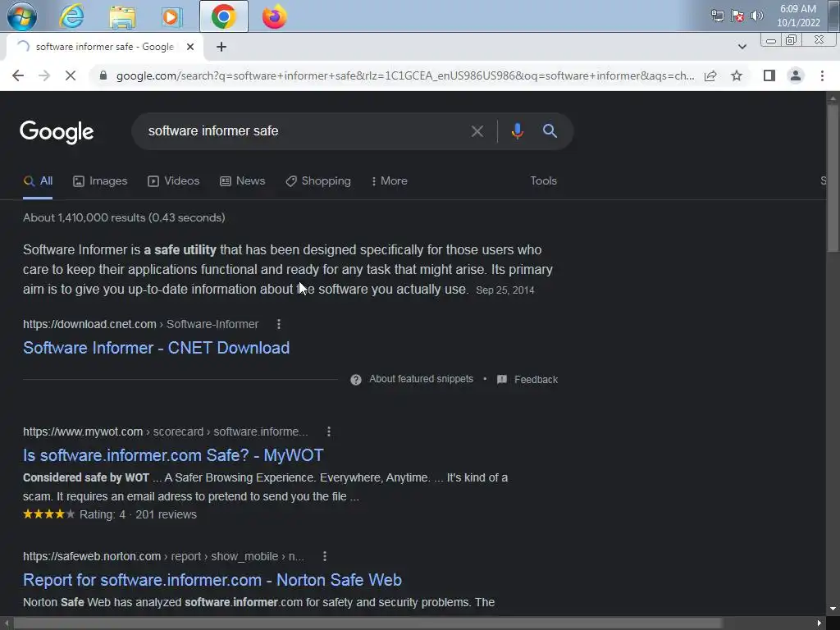Click the https://safeweb.norton.com breadcrumb
Viewport: 840px width, 630px height.
(x=92, y=557)
